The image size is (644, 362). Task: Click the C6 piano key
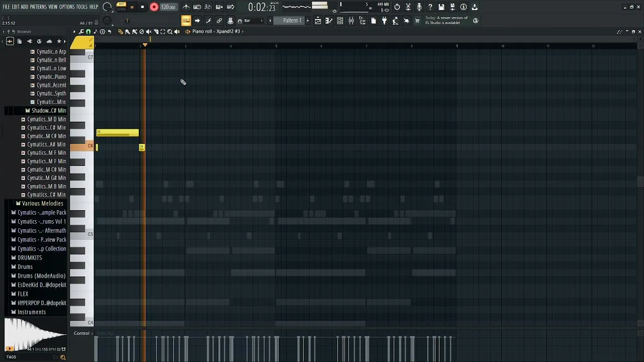(82, 146)
